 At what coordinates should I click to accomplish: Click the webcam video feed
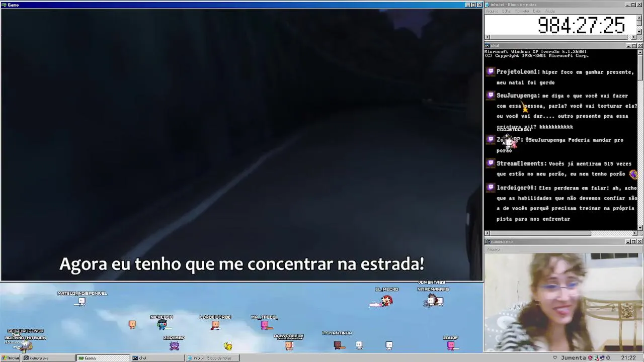click(x=563, y=302)
